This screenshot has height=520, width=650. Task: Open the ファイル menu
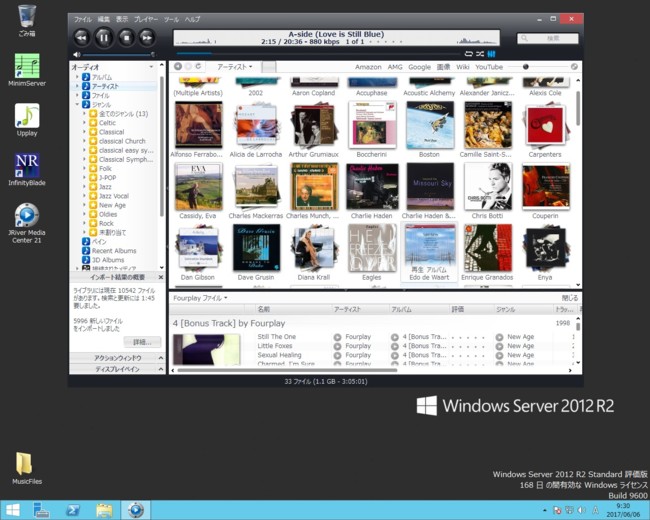[x=83, y=19]
